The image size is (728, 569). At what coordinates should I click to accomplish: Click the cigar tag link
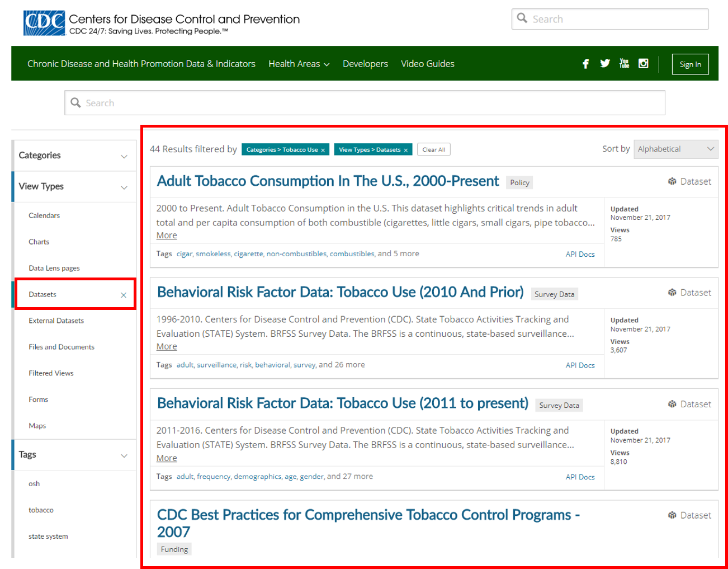pyautogui.click(x=185, y=254)
